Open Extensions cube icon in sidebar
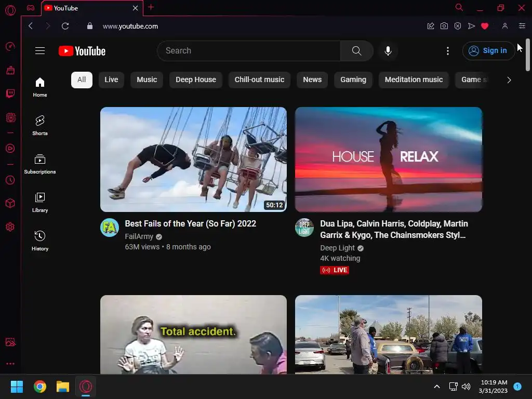 pos(10,203)
